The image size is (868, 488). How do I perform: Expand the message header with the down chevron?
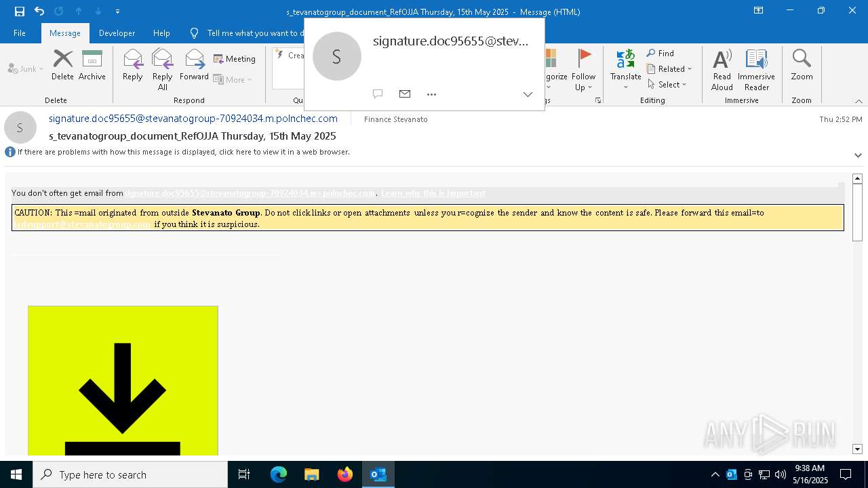858,155
